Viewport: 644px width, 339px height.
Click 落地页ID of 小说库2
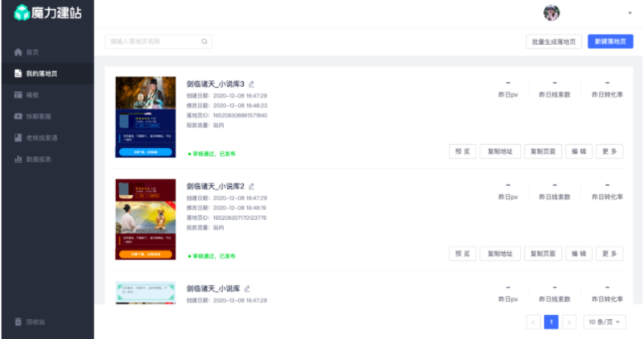(226, 217)
